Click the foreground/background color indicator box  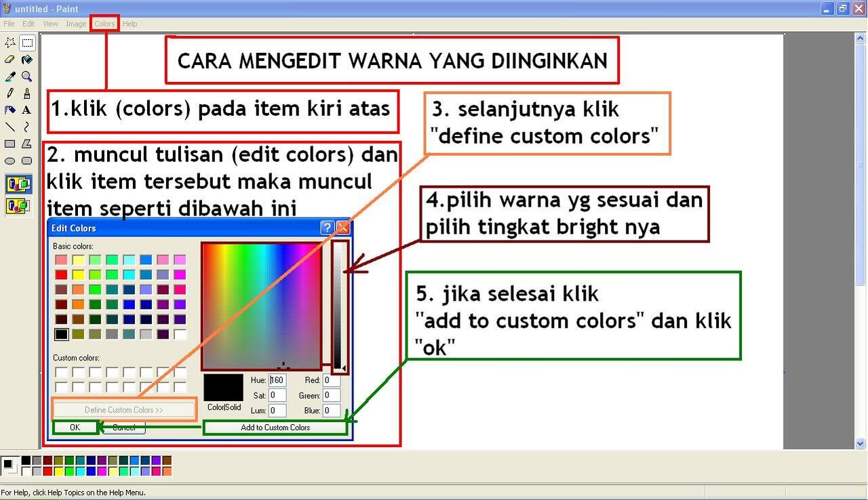coord(10,465)
